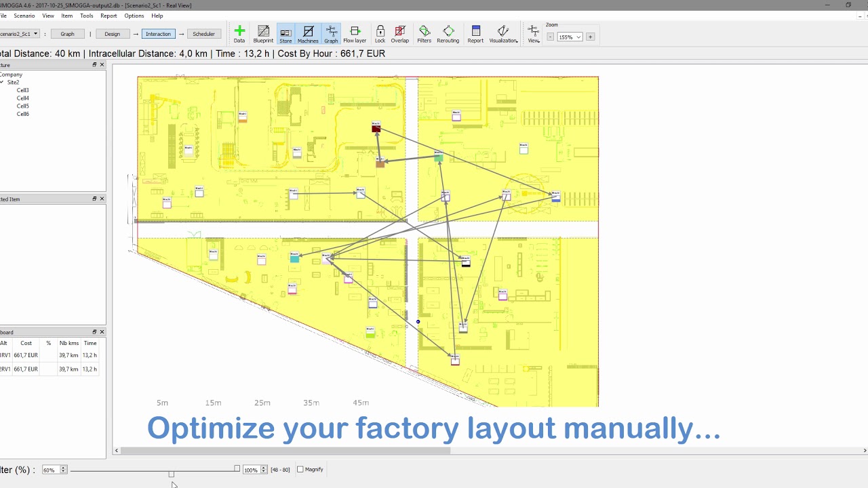This screenshot has width=868, height=488.
Task: Click the horizontal scrollbar under the layout
Action: pyautogui.click(x=285, y=450)
